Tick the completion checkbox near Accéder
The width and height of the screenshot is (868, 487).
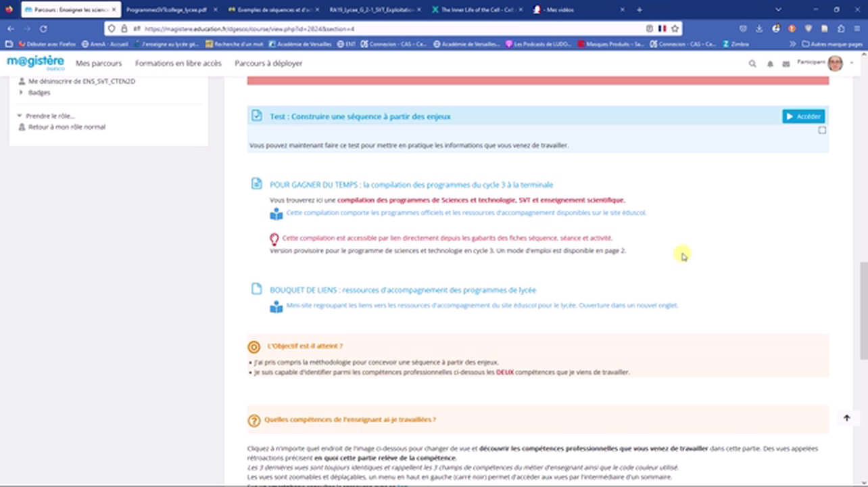822,130
